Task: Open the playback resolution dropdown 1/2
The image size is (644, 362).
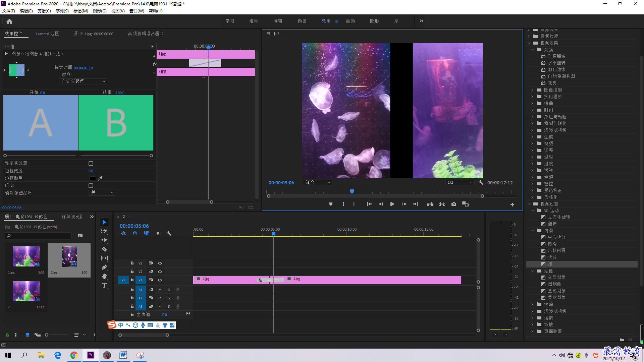Action: [460, 182]
